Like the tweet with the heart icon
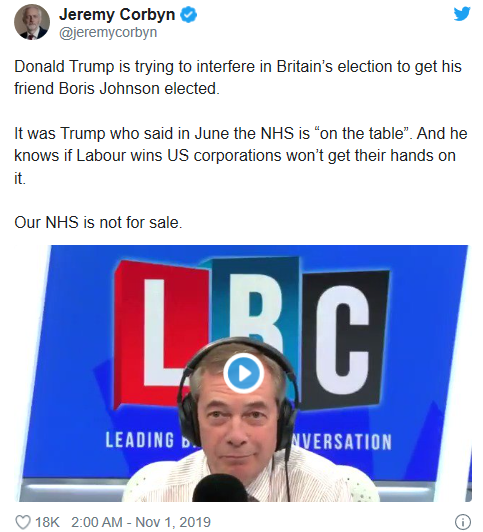This screenshot has height=532, width=483. 23,522
